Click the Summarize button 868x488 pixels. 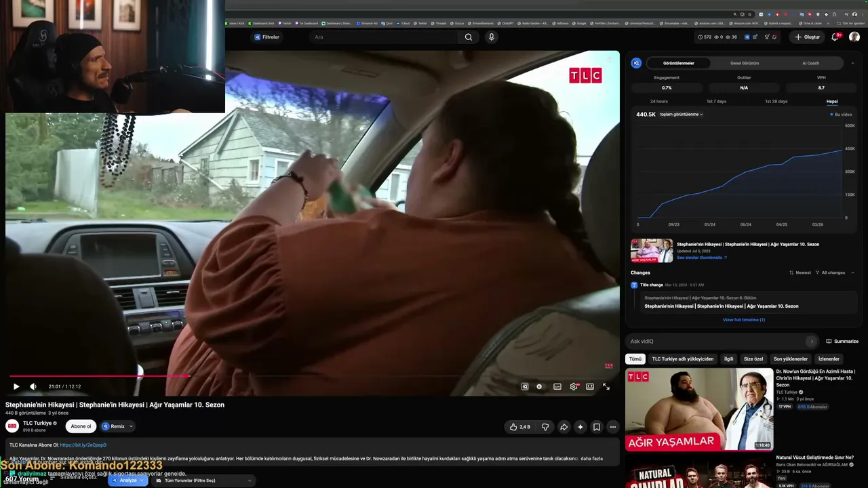[842, 341]
